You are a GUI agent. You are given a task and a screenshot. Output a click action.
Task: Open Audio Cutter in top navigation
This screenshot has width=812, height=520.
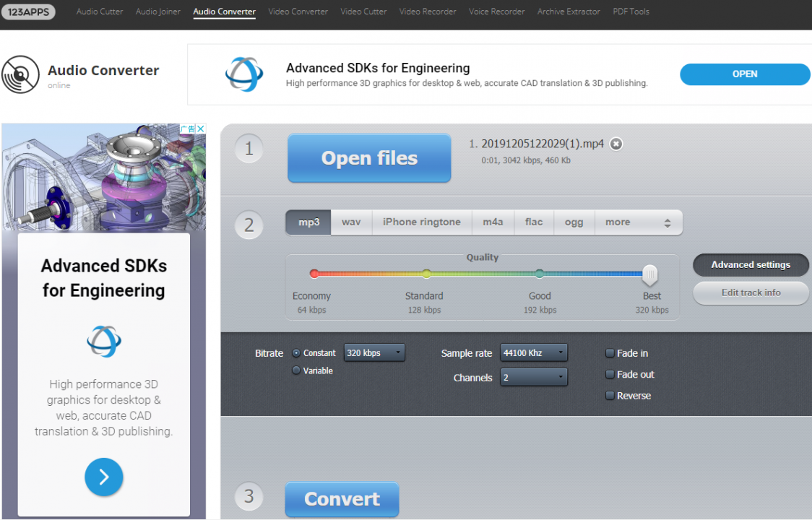(x=100, y=12)
